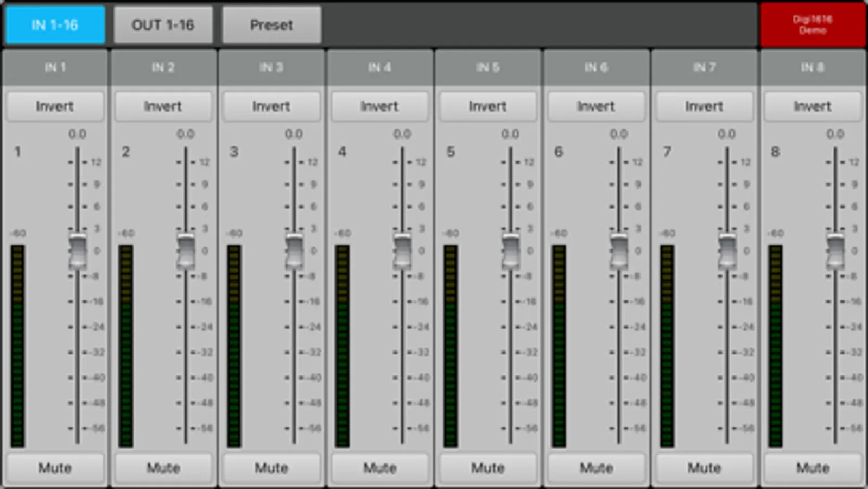The image size is (868, 489).
Task: Click the 0.0 gain value on channel 3
Action: pyautogui.click(x=294, y=134)
